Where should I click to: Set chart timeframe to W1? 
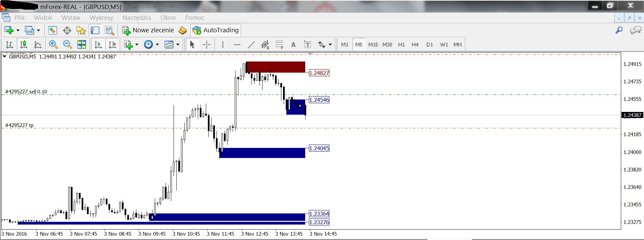444,44
